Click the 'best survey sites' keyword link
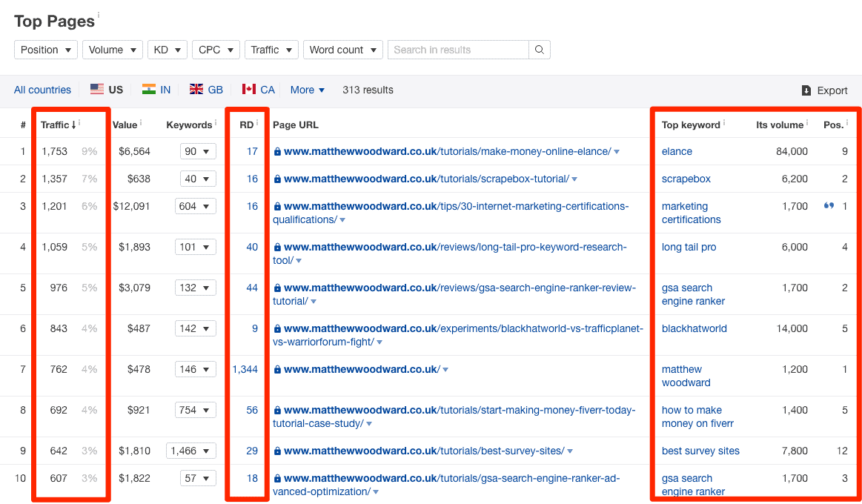This screenshot has width=862, height=504. (701, 451)
